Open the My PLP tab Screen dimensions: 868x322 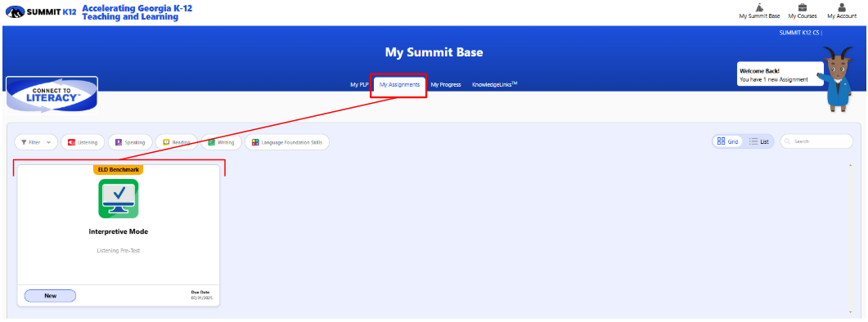pos(359,85)
